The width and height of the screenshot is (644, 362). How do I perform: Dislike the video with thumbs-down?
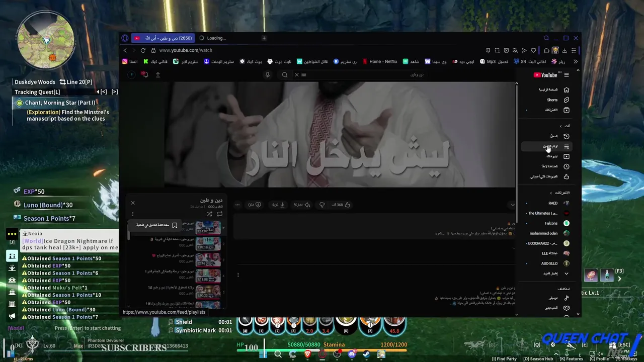point(322,205)
